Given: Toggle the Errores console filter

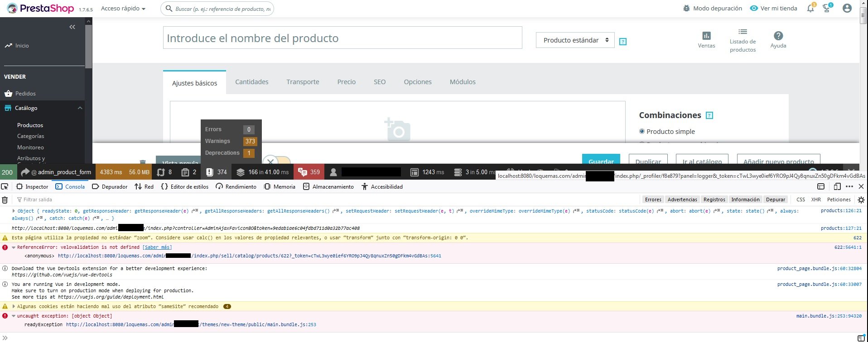Looking at the screenshot, I should [653, 199].
